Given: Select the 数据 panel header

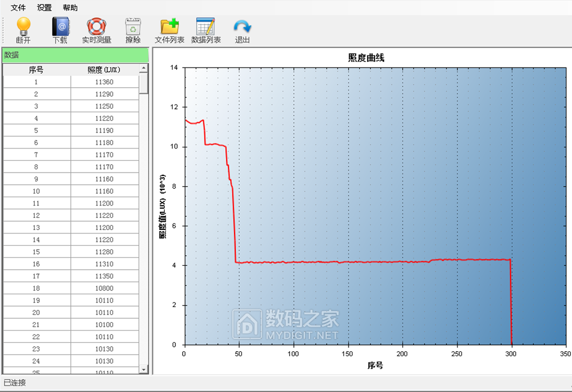Looking at the screenshot, I should [75, 55].
